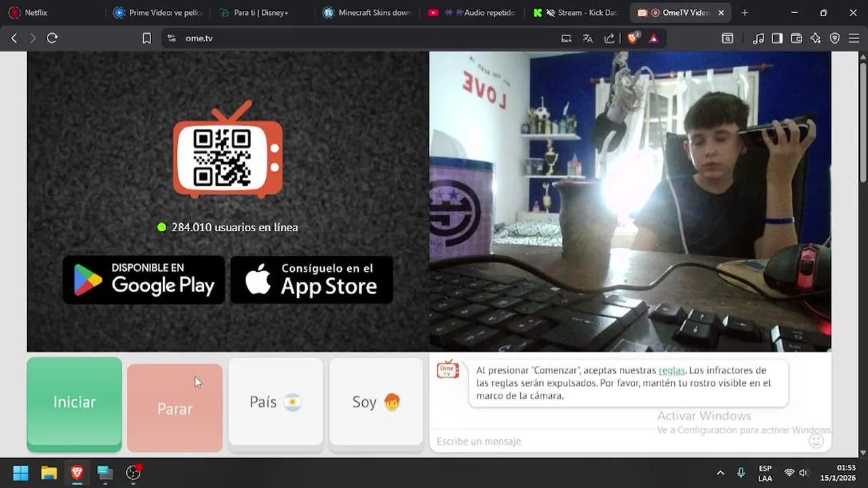Image resolution: width=868 pixels, height=488 pixels.
Task: Click the microphone tray icon
Action: 741,472
